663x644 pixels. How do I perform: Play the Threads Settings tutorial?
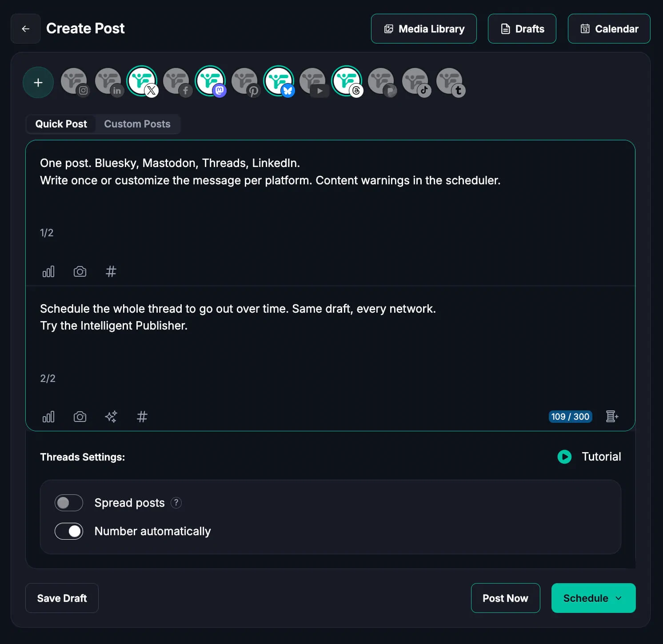[564, 457]
